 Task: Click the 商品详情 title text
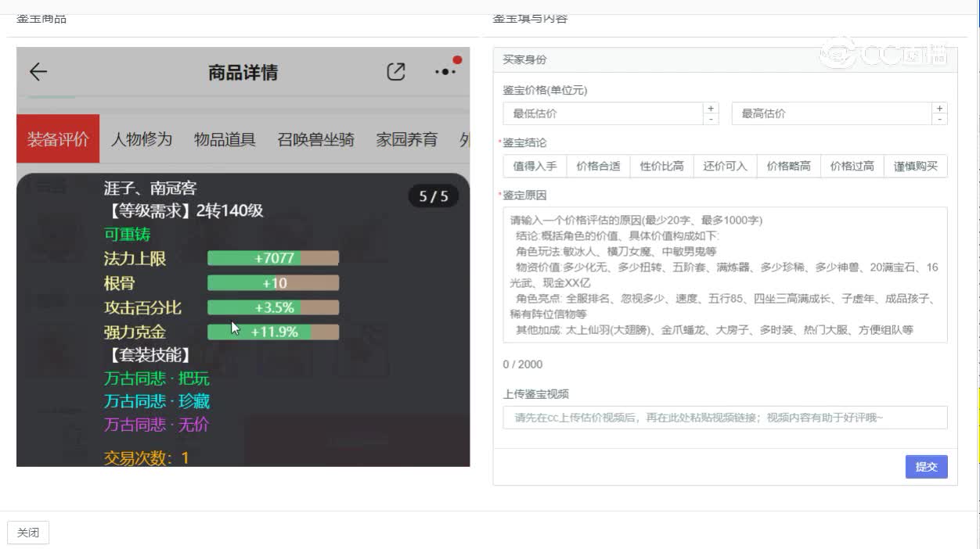243,73
